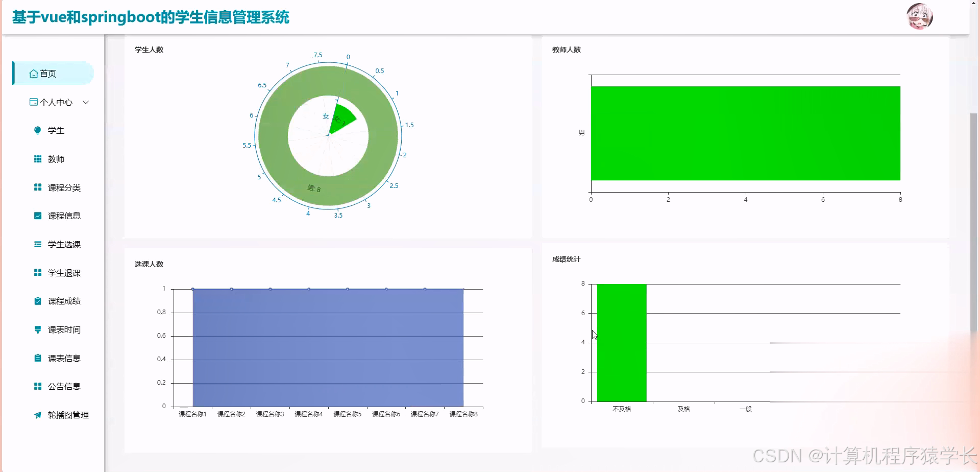Click the home icon beside 首页
The height and width of the screenshot is (472, 980).
point(34,74)
